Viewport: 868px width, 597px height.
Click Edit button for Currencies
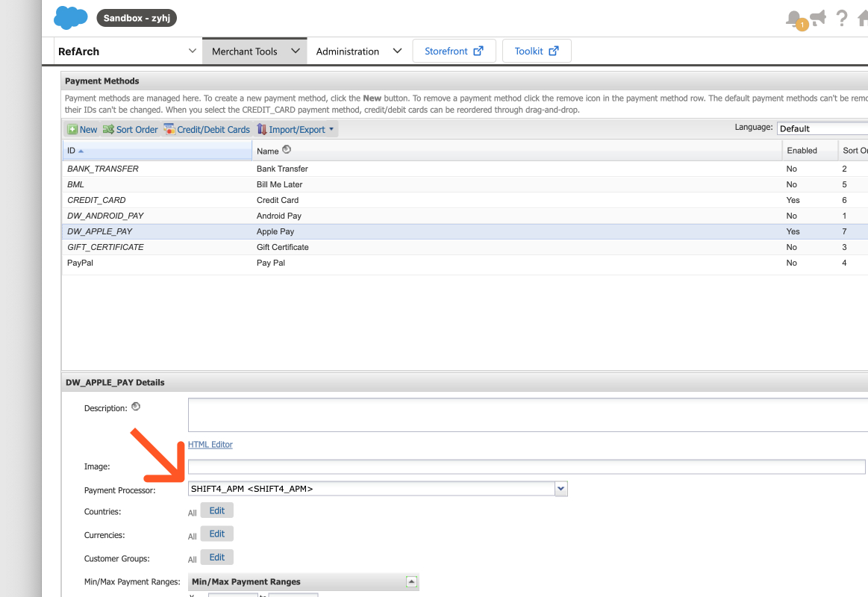click(x=217, y=534)
